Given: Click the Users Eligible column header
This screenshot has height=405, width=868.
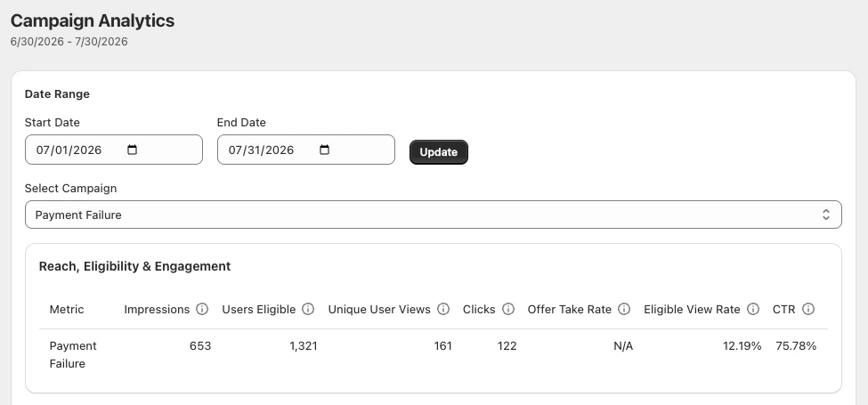Looking at the screenshot, I should point(258,309).
